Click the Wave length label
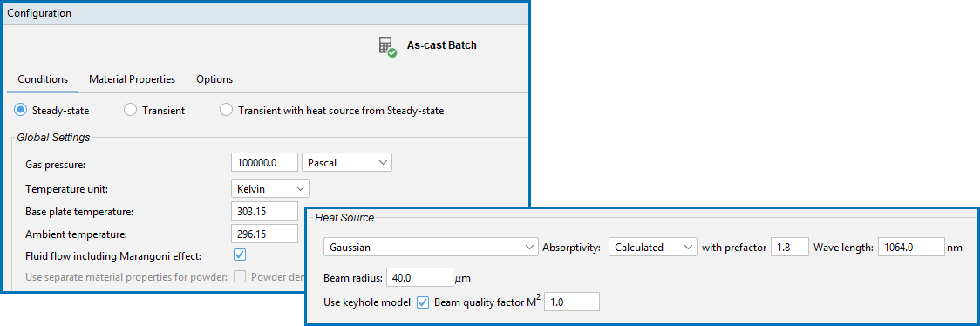The width and height of the screenshot is (980, 326). (843, 248)
